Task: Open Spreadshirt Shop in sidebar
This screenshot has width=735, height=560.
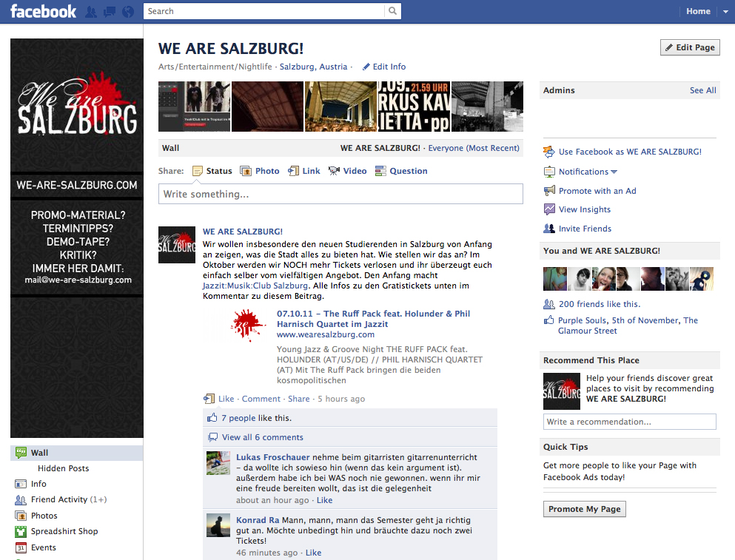Action: 64,531
